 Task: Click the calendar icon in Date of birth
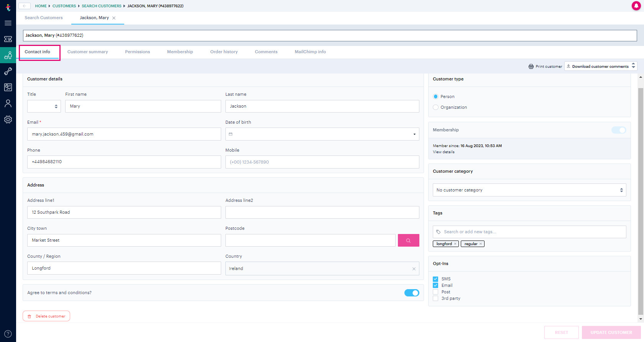point(230,134)
